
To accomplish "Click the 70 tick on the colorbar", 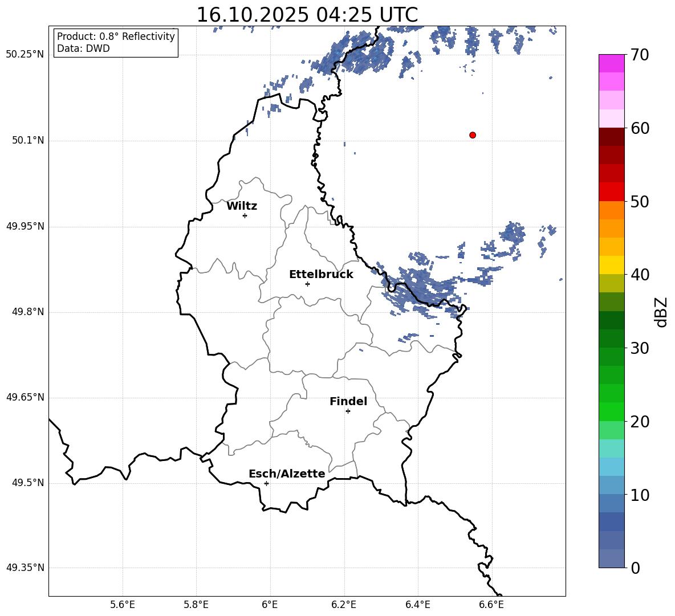I will (x=640, y=55).
